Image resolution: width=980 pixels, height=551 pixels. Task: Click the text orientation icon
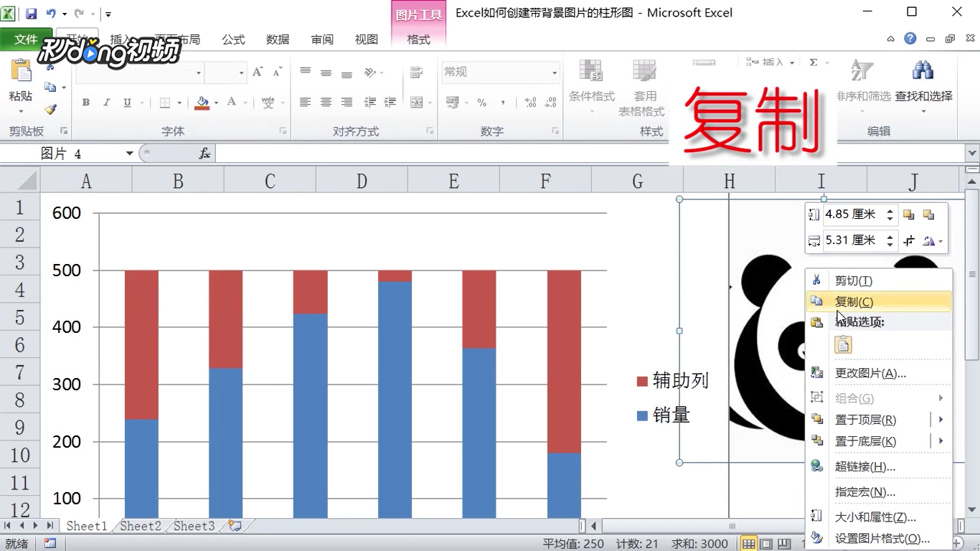tap(370, 72)
